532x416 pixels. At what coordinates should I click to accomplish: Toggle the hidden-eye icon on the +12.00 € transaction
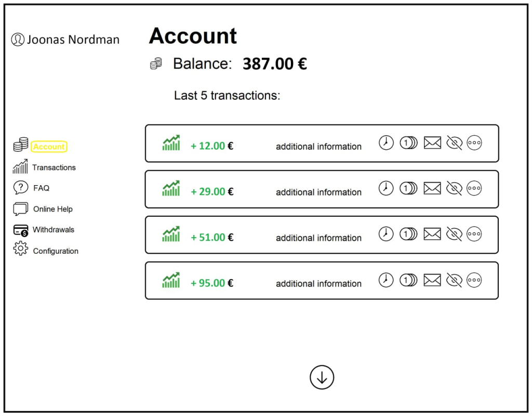coord(454,142)
